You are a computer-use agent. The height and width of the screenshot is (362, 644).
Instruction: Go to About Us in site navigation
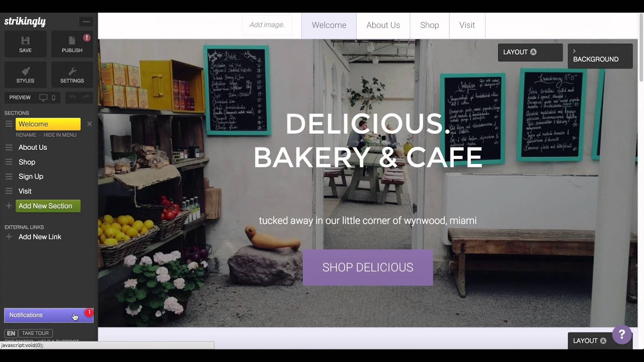tap(383, 25)
